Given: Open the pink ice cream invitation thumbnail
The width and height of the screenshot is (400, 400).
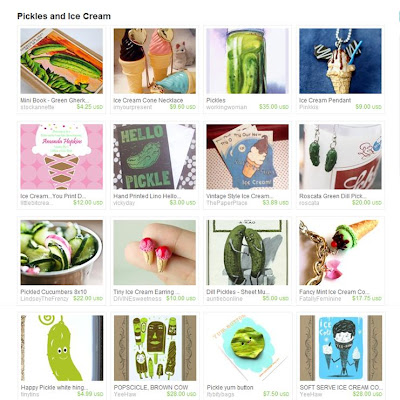Looking at the screenshot, I should tap(62, 157).
